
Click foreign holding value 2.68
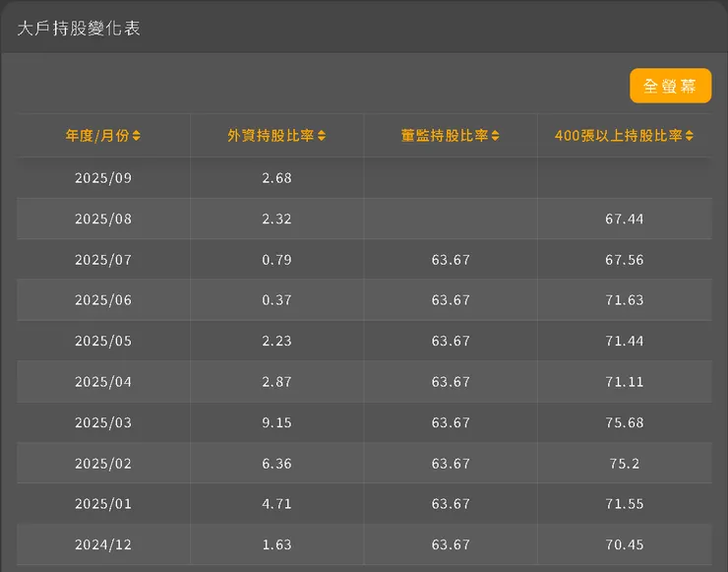point(276,178)
